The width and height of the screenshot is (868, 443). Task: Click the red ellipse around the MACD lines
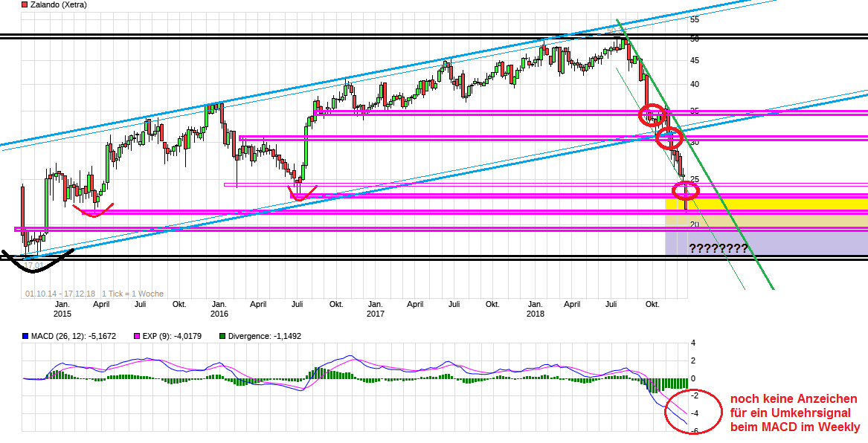690,410
